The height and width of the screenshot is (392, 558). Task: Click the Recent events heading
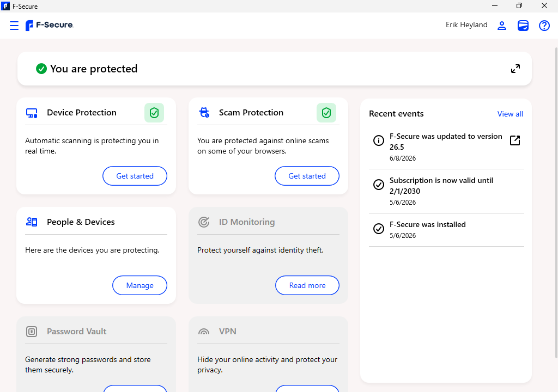tap(396, 114)
